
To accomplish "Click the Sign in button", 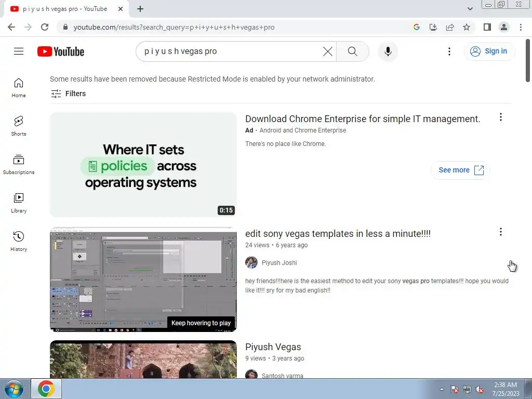I will coord(489,51).
